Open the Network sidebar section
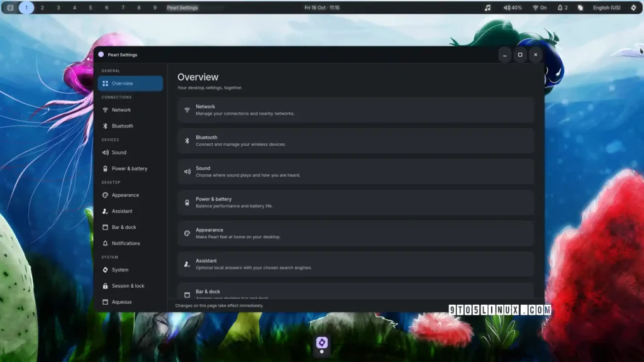 [130, 110]
